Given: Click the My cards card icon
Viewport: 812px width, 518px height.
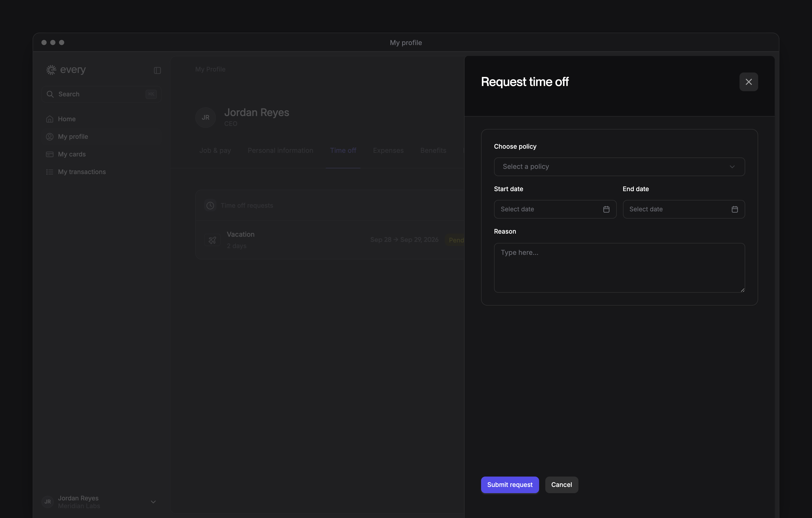Looking at the screenshot, I should (x=49, y=154).
